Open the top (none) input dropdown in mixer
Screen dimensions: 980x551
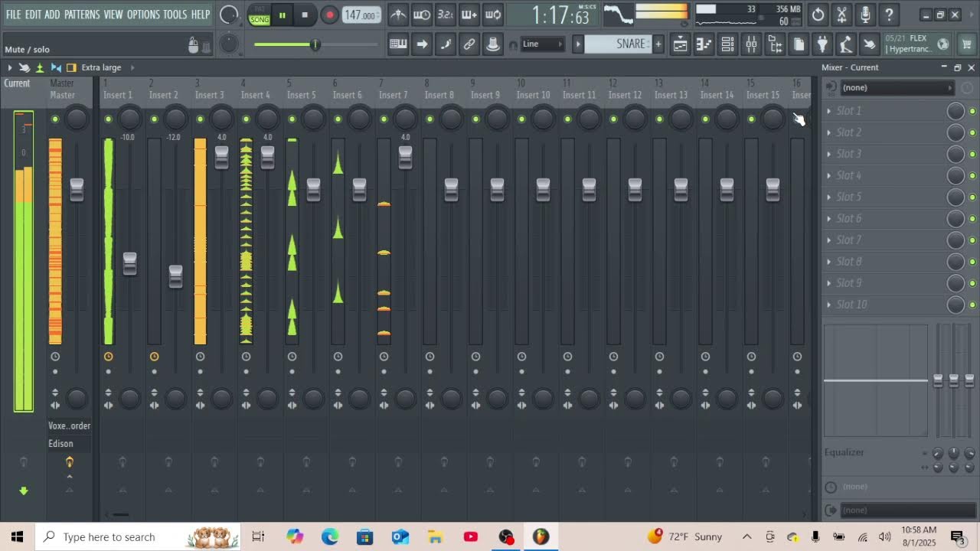coord(896,87)
